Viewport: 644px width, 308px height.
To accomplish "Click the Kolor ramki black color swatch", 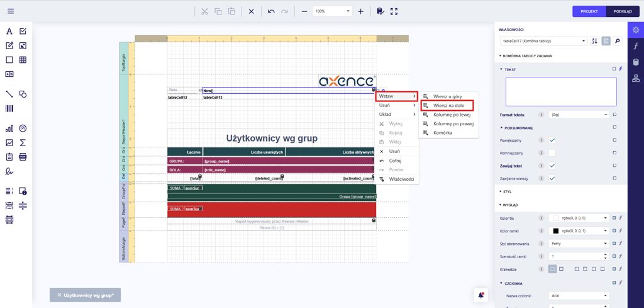I will coord(555,231).
